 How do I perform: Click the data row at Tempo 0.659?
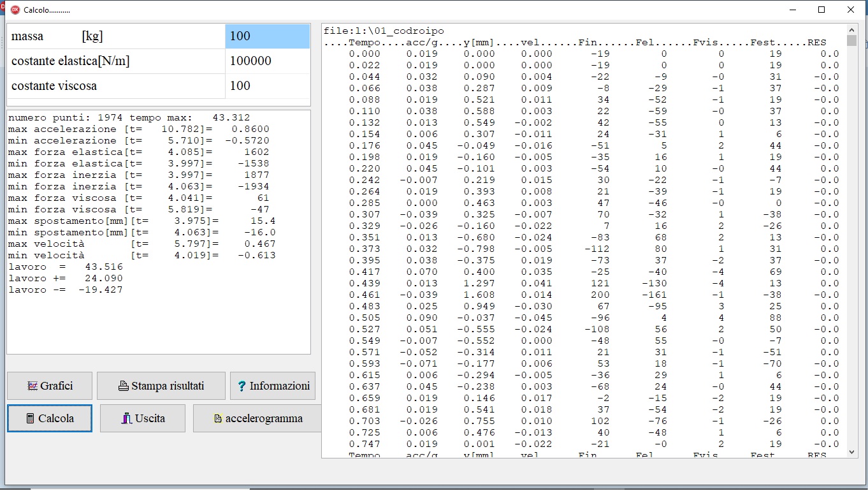(x=594, y=399)
